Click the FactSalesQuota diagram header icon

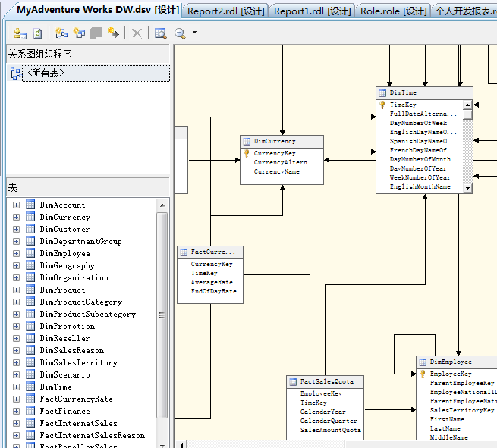tap(293, 382)
